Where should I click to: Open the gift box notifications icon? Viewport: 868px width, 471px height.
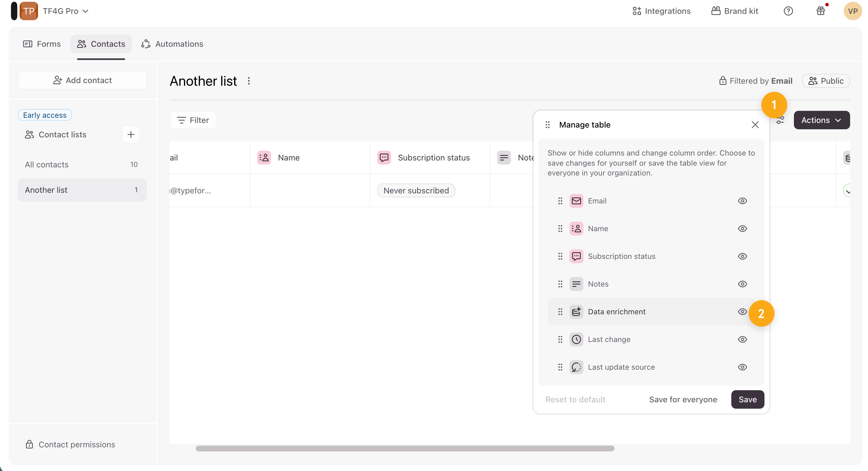click(x=820, y=11)
